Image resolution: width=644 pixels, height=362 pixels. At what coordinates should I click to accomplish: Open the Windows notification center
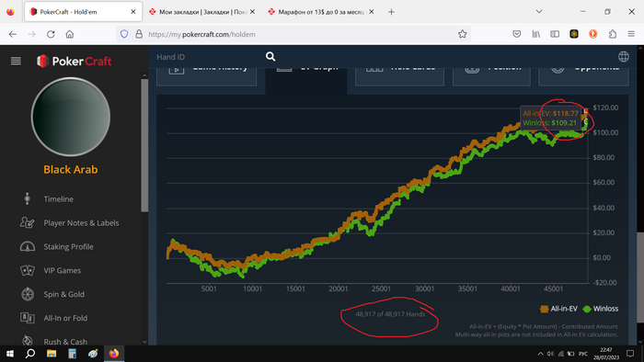pos(630,354)
